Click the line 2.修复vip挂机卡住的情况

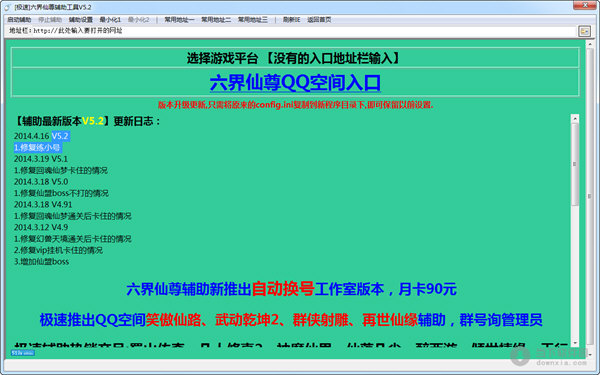pos(58,250)
